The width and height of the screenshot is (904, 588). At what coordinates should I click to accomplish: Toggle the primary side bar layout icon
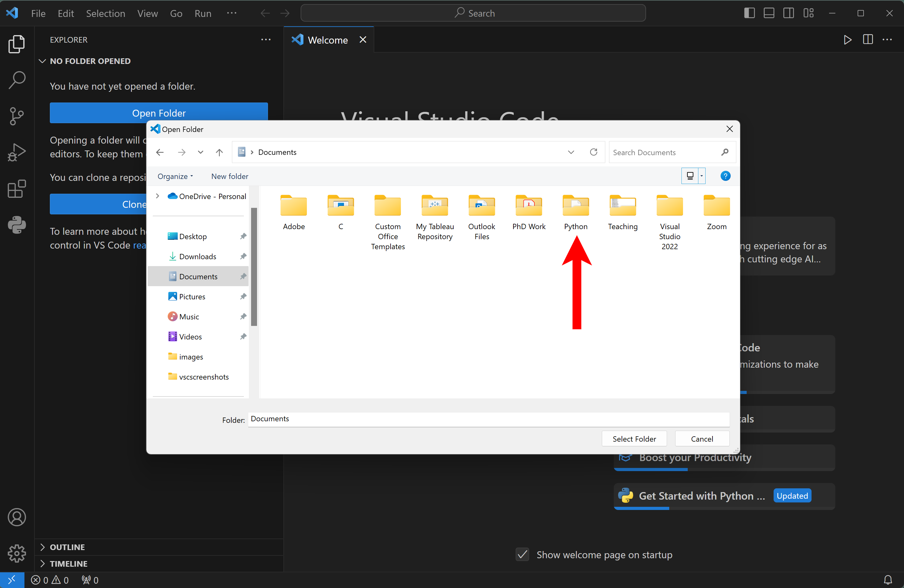pyautogui.click(x=749, y=13)
